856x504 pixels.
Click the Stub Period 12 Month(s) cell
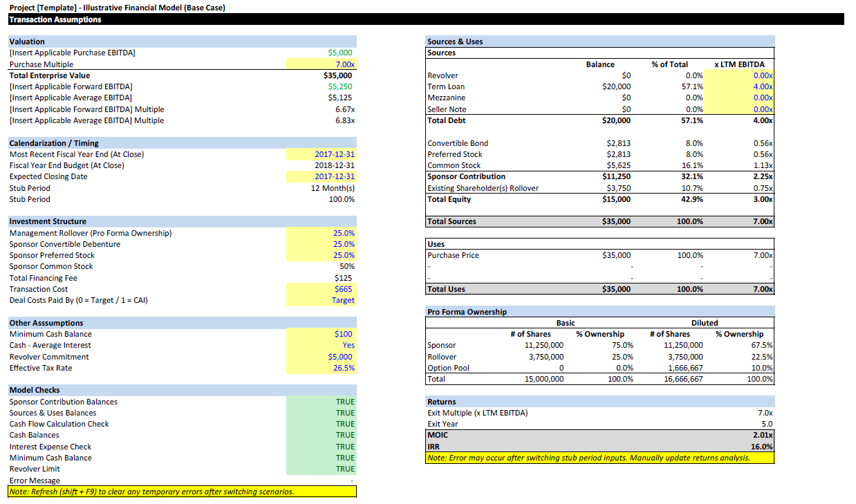coord(333,188)
